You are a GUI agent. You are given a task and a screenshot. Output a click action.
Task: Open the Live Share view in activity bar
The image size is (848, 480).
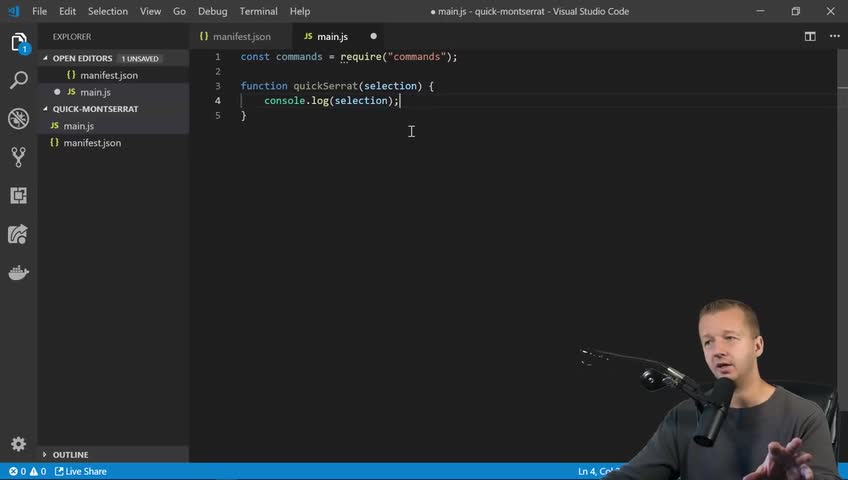pos(18,234)
